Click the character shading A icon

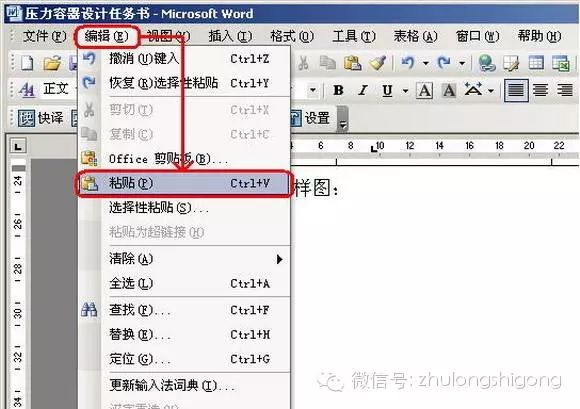point(449,90)
